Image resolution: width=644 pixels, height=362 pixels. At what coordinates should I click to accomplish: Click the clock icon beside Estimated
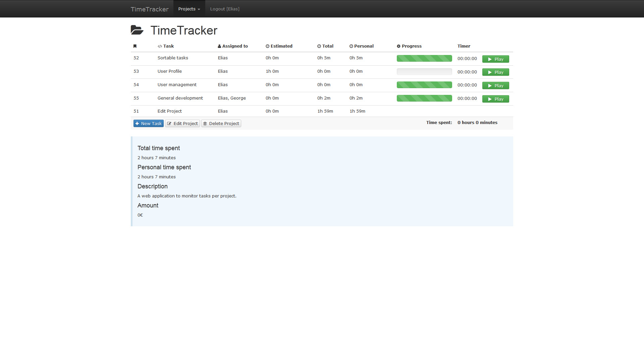[x=267, y=46]
